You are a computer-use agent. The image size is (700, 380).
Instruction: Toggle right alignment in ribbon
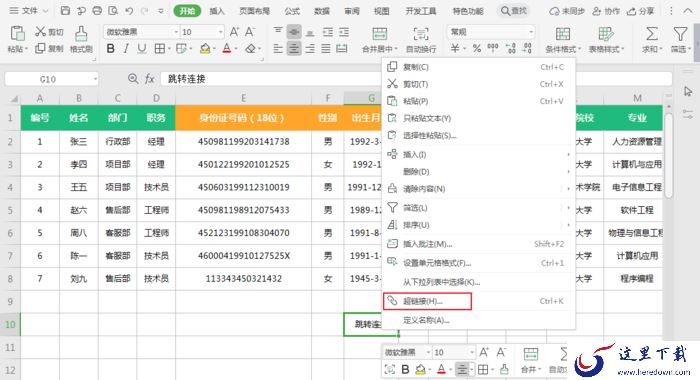[x=310, y=49]
